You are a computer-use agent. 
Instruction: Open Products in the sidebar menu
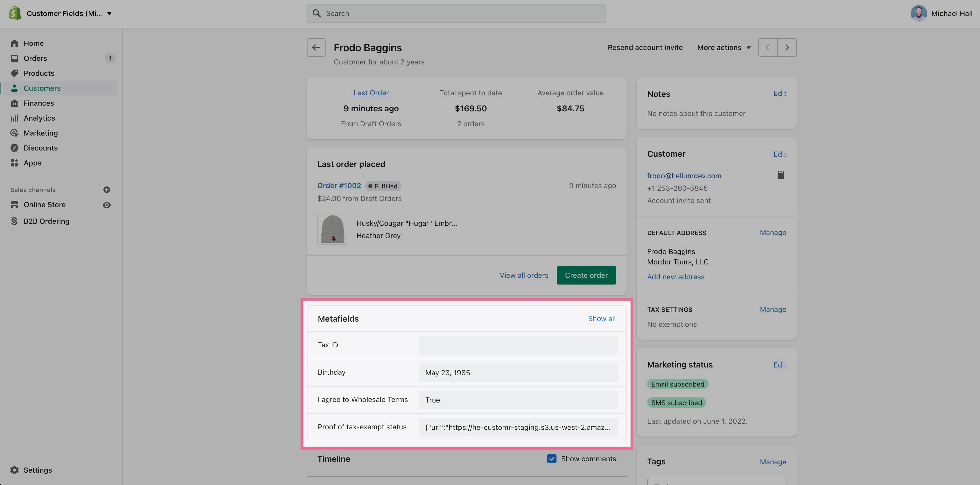pos(39,73)
